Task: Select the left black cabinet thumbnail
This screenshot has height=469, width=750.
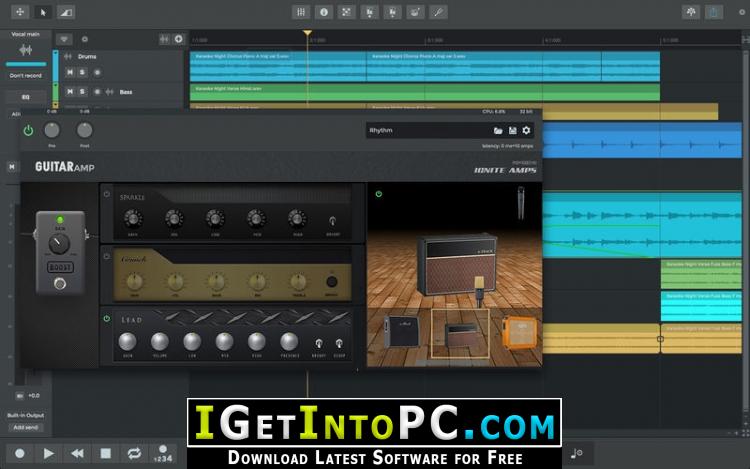Action: [x=402, y=332]
